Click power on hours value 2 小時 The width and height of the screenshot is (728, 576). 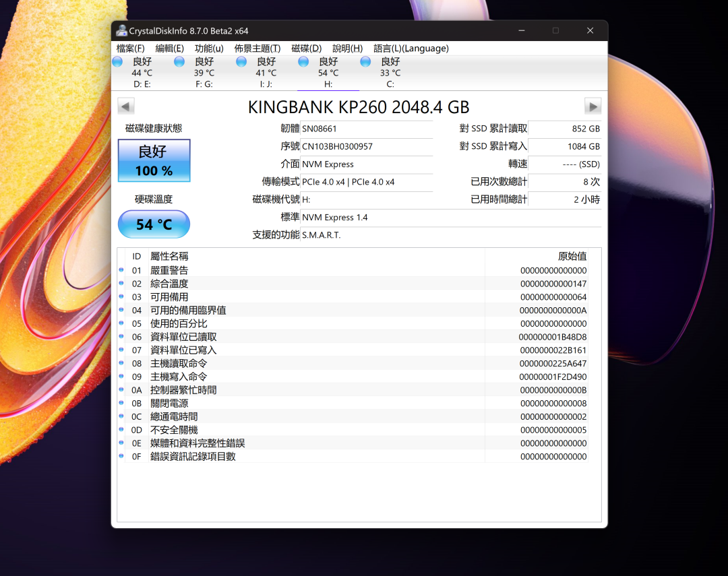[x=565, y=199]
